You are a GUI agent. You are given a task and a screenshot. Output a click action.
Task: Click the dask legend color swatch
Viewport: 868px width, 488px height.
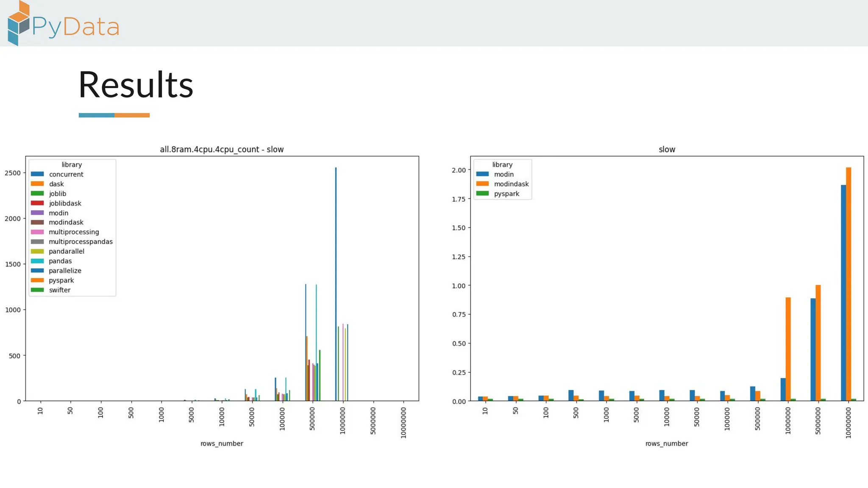pos(37,184)
